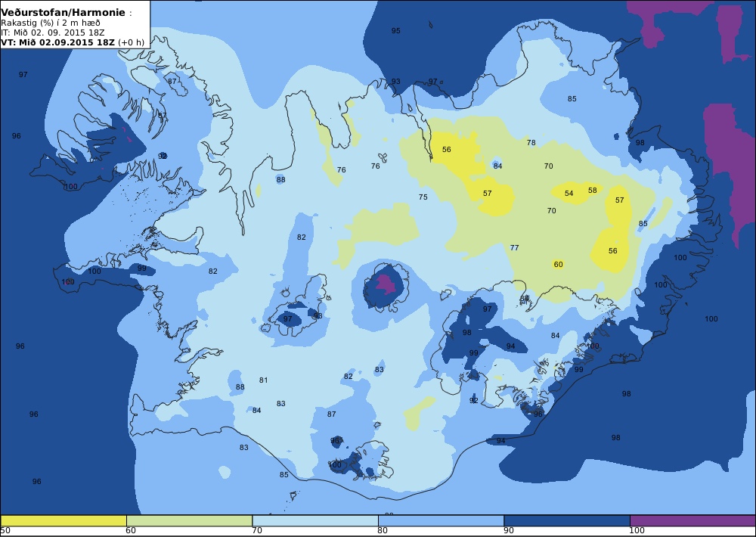The image size is (756, 537).
Task: Click the yellow 50–60 legend swatch
Action: tap(64, 520)
